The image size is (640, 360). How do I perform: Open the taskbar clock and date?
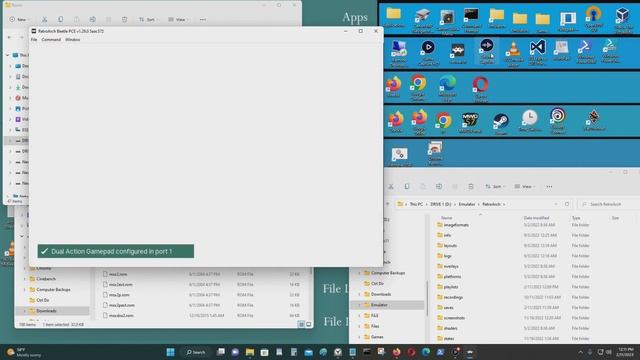coord(625,352)
